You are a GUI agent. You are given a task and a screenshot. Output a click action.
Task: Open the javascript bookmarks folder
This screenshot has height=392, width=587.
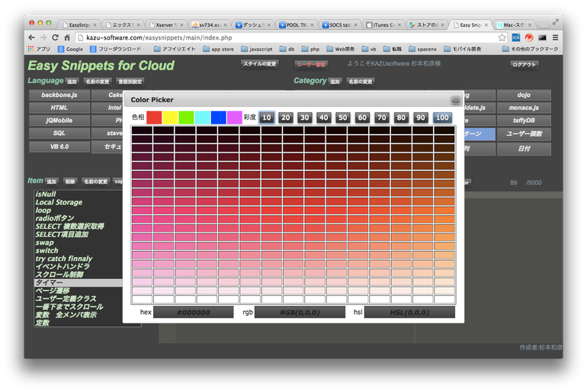257,49
